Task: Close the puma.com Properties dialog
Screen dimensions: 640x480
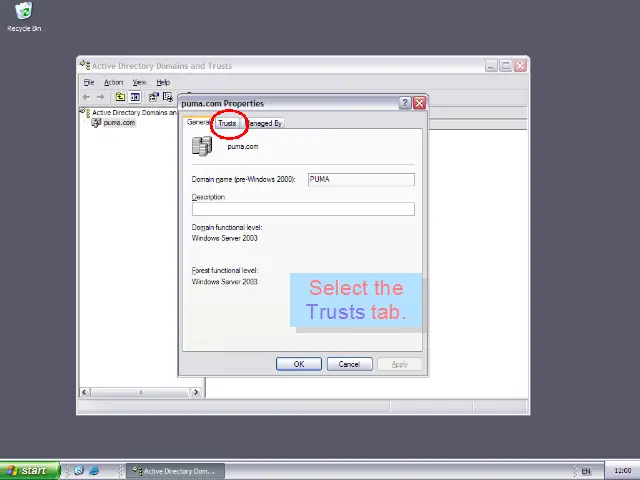Action: point(419,103)
